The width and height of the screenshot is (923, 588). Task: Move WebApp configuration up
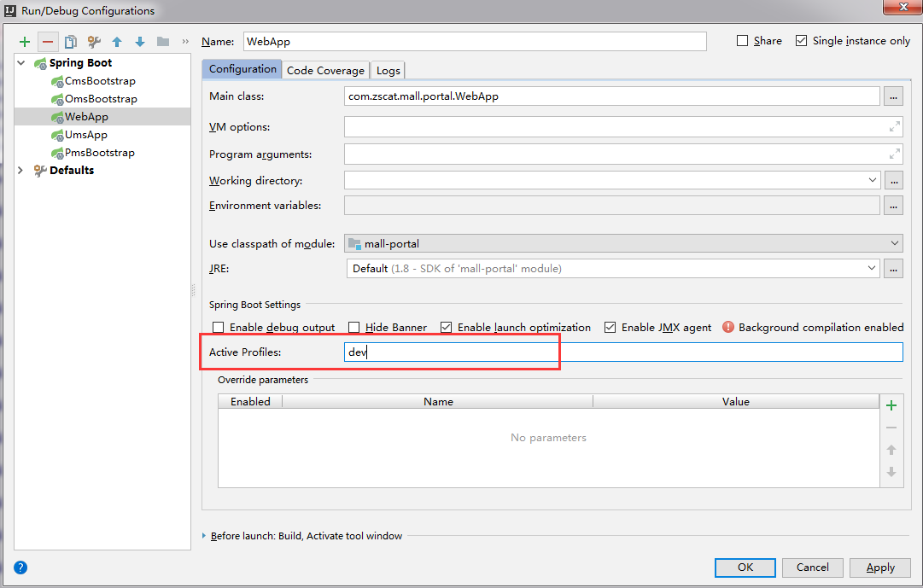click(x=117, y=40)
